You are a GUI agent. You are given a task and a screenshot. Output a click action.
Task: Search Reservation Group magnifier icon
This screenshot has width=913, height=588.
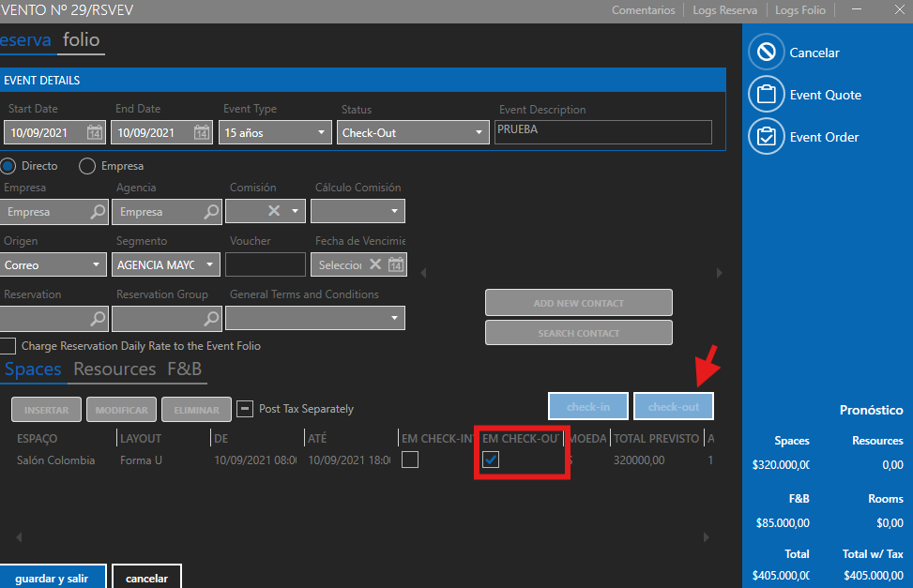point(211,320)
